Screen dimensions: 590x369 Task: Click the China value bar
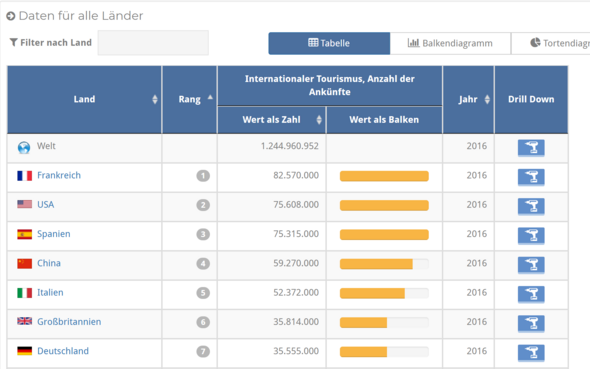tap(384, 264)
